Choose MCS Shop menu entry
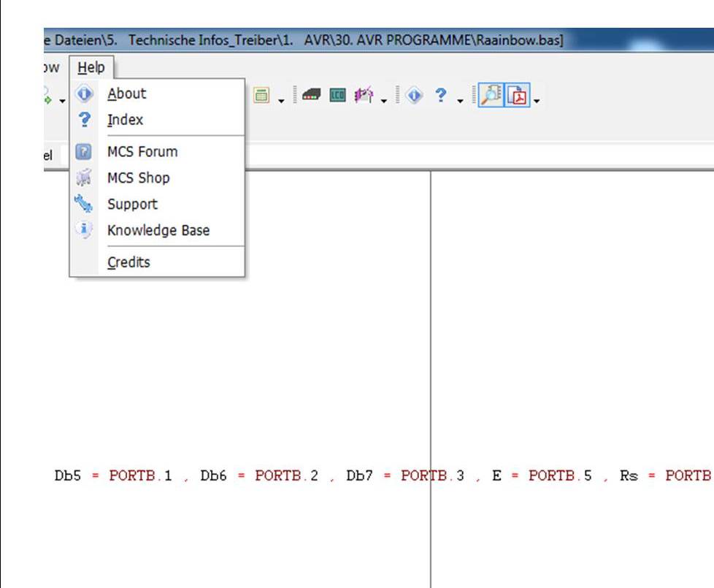The height and width of the screenshot is (588, 714). pyautogui.click(x=138, y=177)
